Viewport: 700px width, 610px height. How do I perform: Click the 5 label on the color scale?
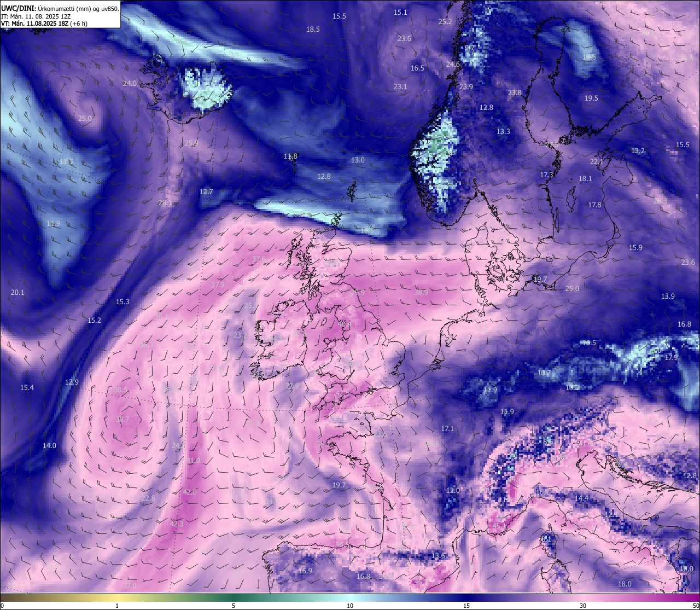tap(234, 606)
